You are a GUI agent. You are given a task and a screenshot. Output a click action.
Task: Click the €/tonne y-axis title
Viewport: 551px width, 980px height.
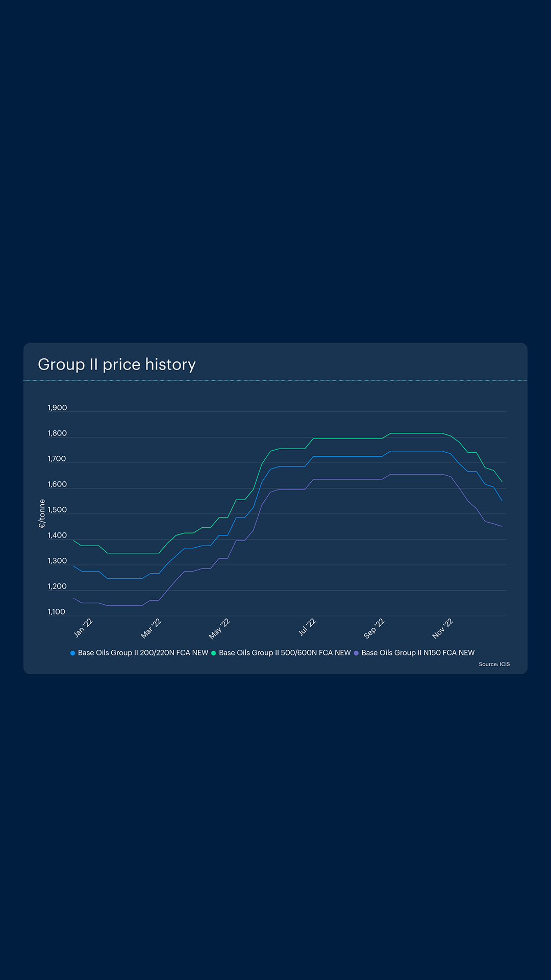(42, 513)
